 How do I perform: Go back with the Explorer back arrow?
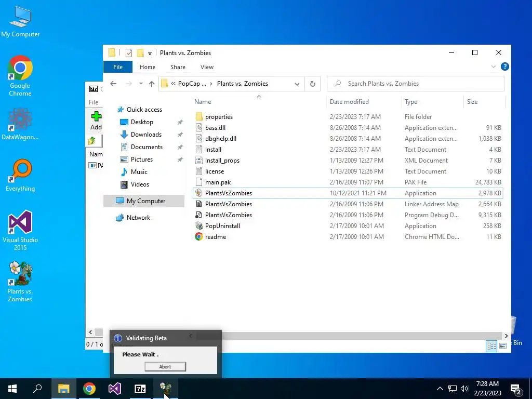(x=113, y=84)
